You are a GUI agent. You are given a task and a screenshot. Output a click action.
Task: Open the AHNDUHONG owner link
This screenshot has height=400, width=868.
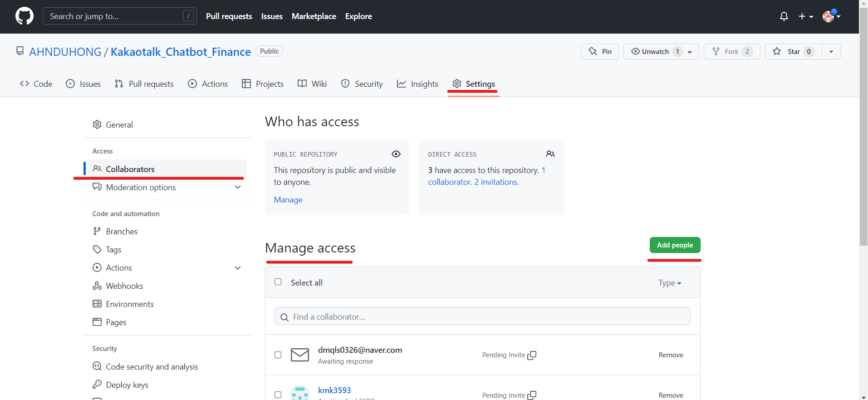65,52
